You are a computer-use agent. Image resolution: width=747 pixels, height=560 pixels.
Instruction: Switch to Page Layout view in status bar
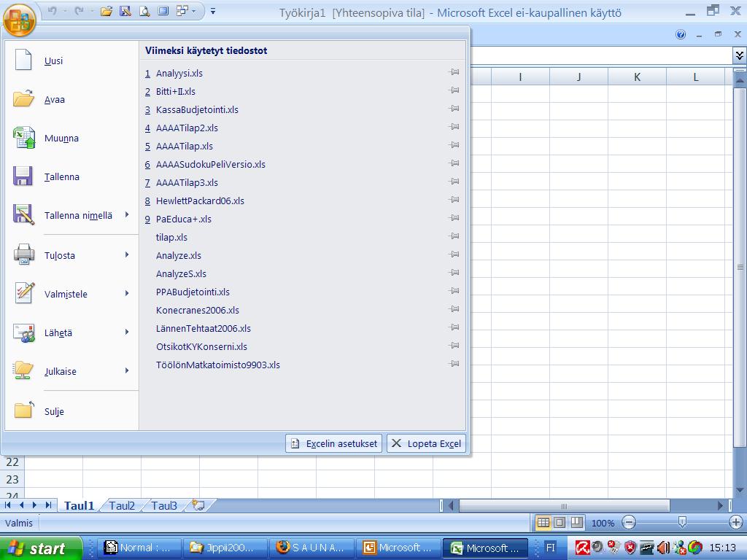point(560,522)
